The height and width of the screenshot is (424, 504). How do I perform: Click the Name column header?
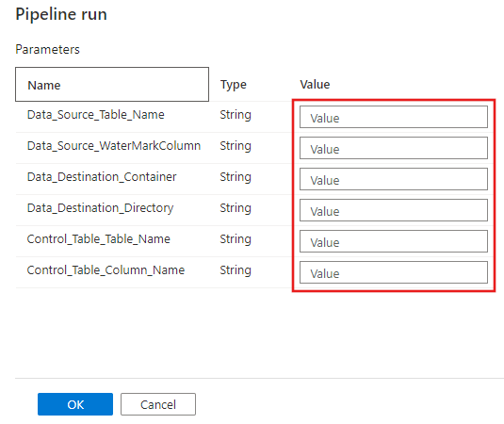pyautogui.click(x=112, y=85)
